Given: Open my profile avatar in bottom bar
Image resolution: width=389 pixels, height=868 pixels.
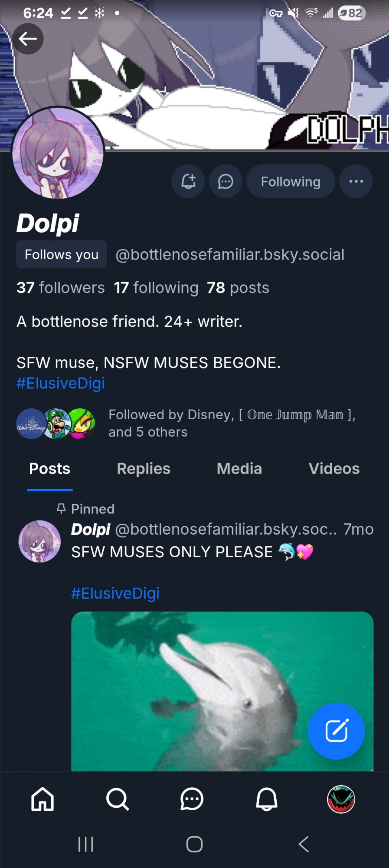Looking at the screenshot, I should tap(341, 799).
